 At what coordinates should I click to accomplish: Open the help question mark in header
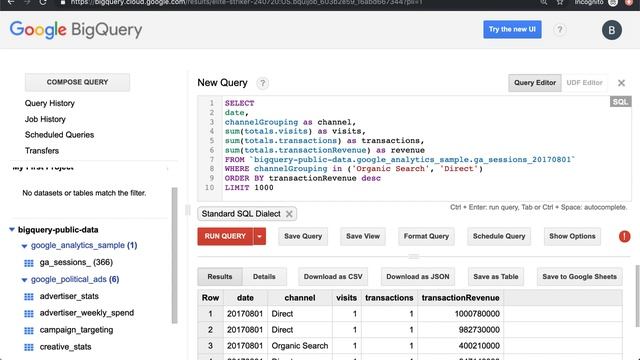coord(560,30)
